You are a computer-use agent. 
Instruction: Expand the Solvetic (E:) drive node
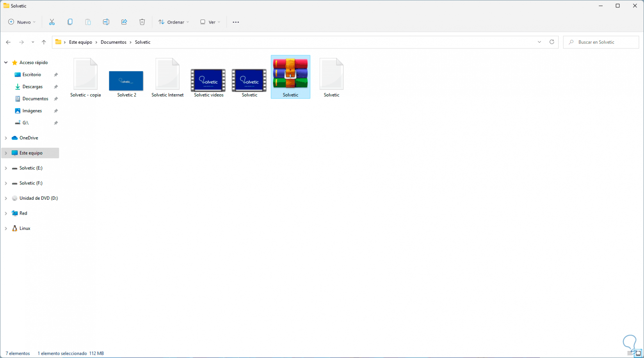pos(6,168)
